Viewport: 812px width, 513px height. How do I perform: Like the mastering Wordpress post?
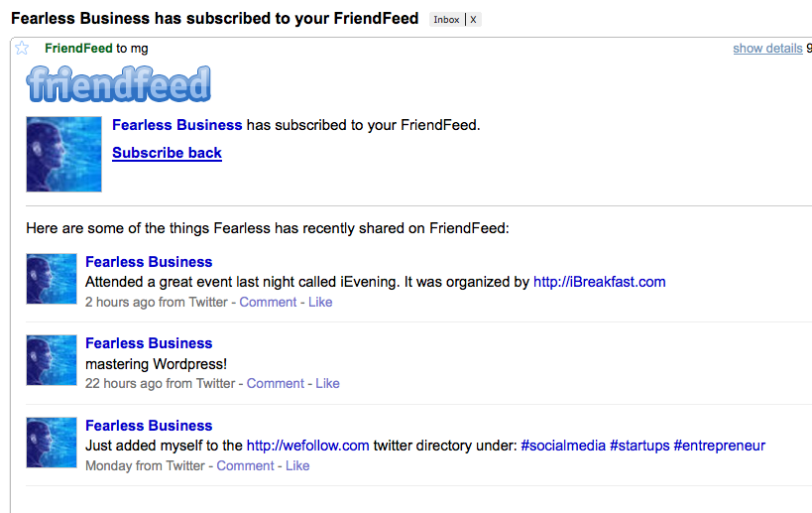click(327, 383)
